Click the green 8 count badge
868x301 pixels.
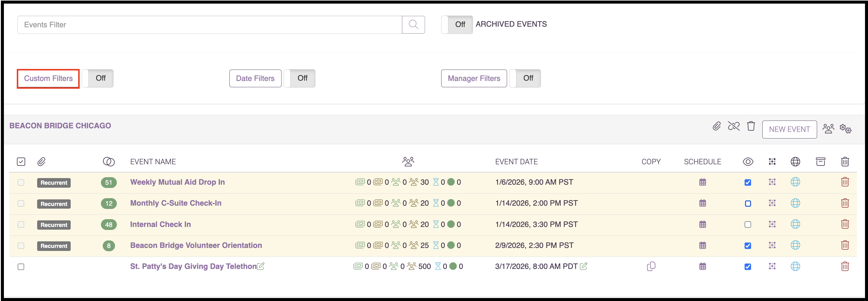(108, 246)
